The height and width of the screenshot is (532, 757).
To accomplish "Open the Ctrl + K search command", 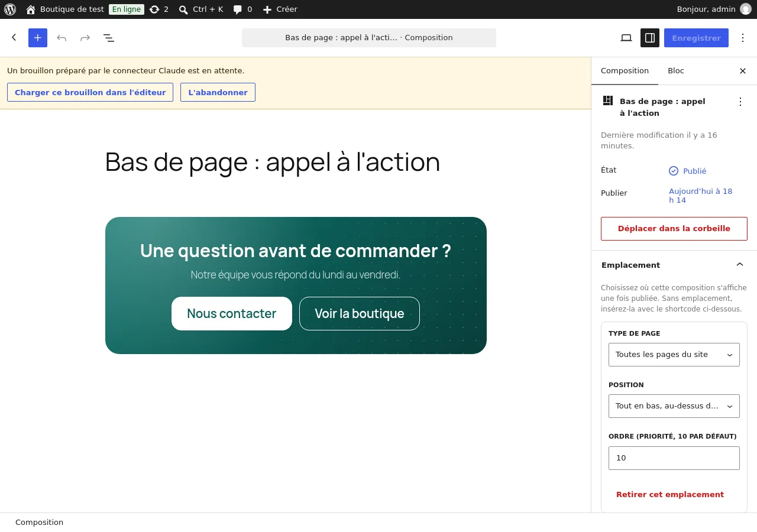I will (201, 9).
